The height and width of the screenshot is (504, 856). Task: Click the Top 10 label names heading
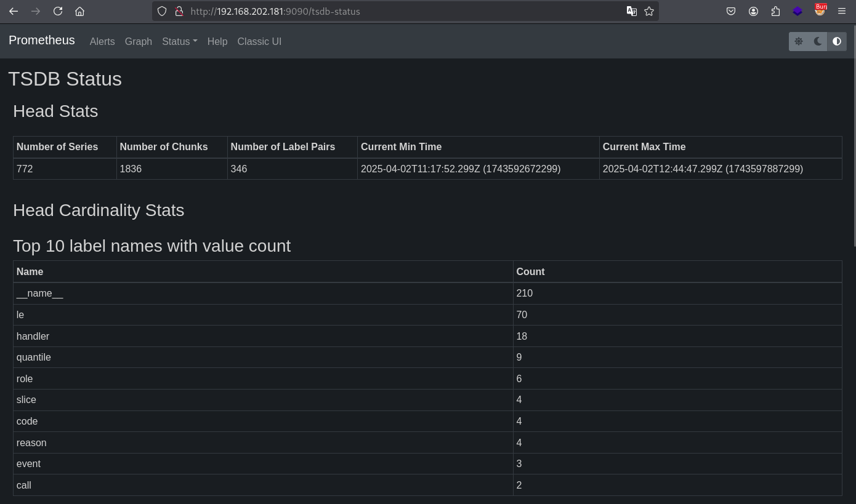pos(151,246)
